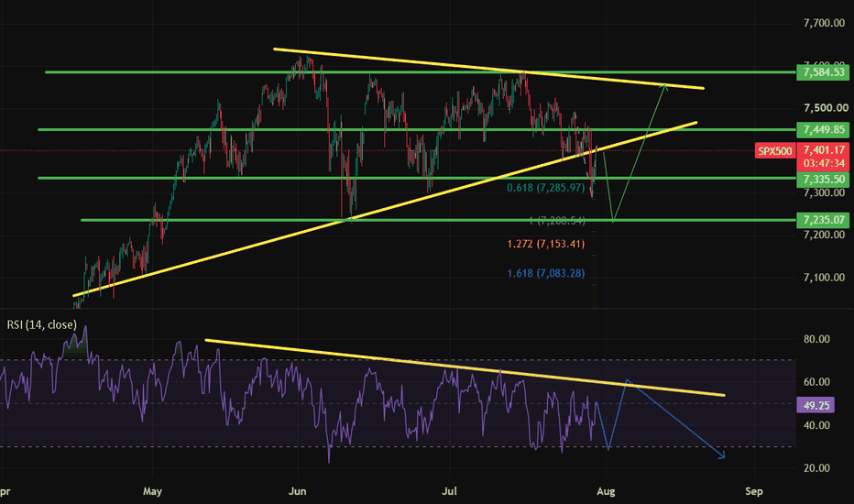Click the 7,200.00 price axis label
This screenshot has height=504, width=854.
[x=824, y=235]
